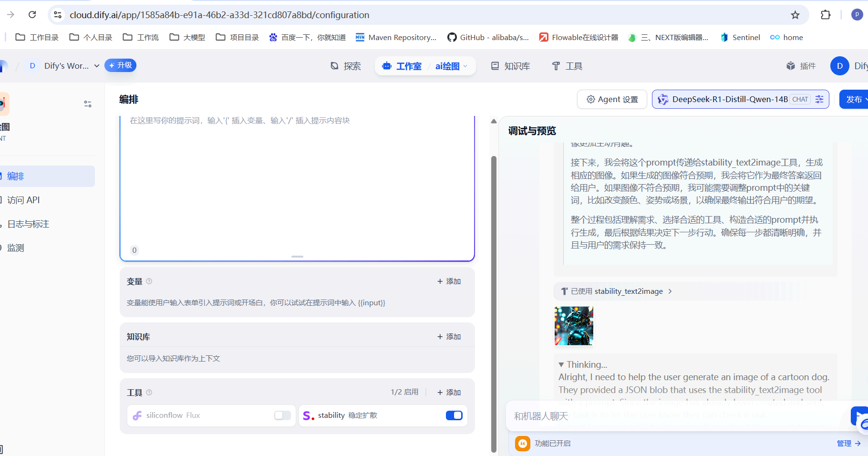
Task: Go to the 探索 explore tab
Action: (x=346, y=66)
